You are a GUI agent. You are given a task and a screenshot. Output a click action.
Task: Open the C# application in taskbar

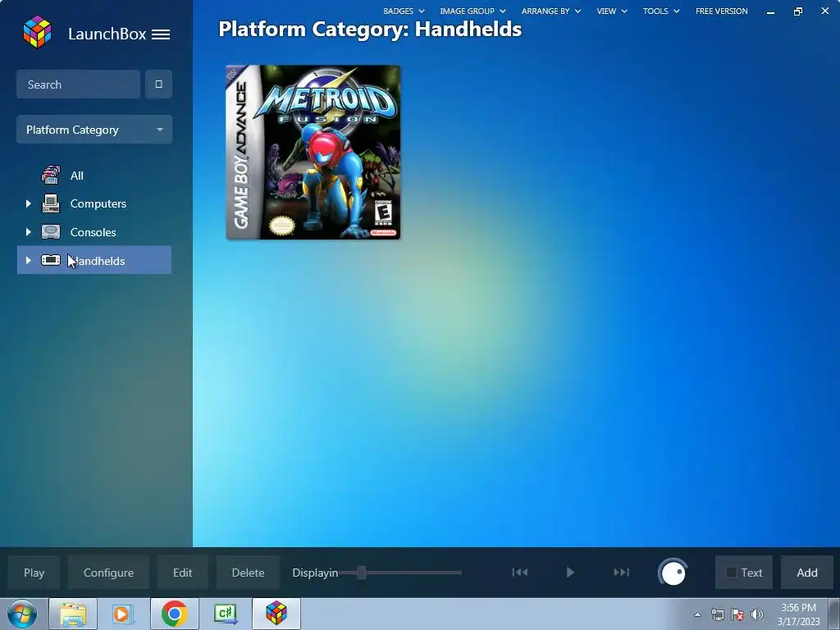225,614
